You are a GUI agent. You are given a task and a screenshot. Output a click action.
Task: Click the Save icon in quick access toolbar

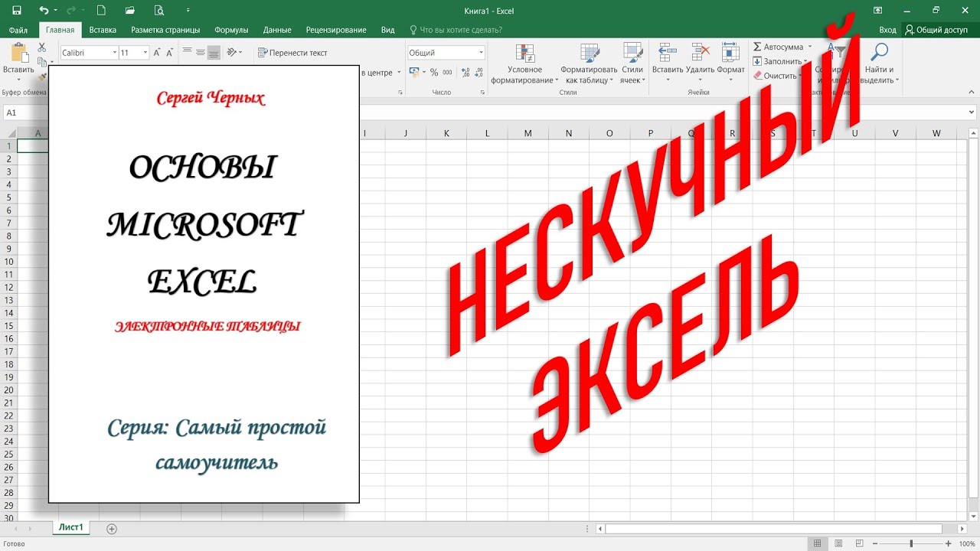tap(17, 11)
